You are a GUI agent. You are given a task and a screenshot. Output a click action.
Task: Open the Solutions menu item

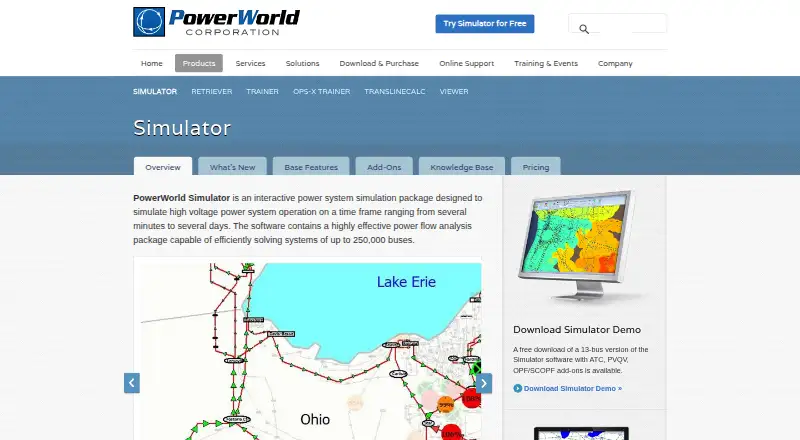pyautogui.click(x=303, y=63)
